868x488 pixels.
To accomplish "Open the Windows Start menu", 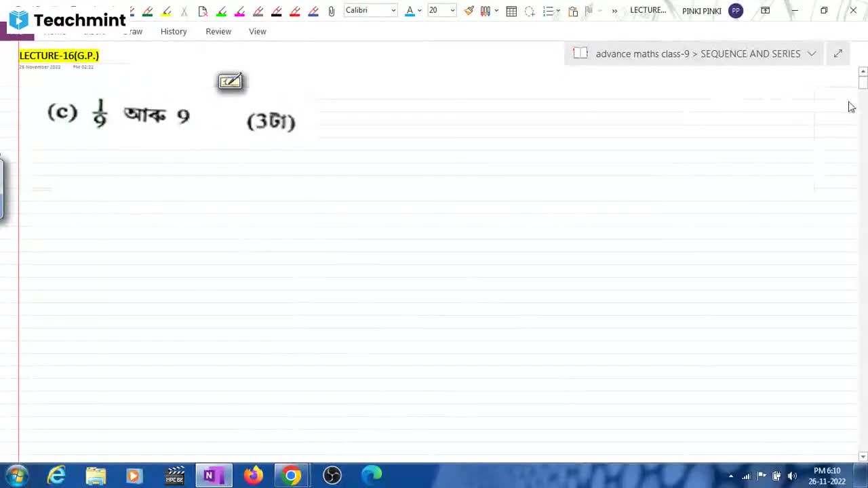I will pyautogui.click(x=17, y=476).
